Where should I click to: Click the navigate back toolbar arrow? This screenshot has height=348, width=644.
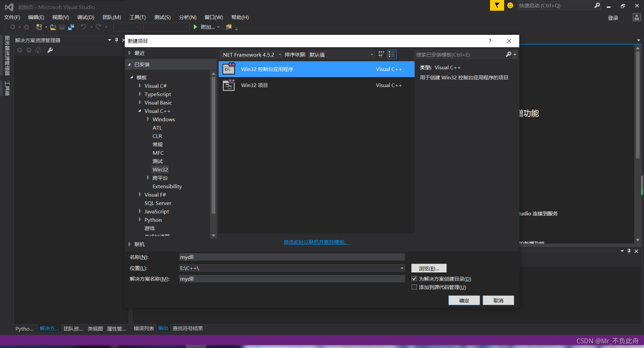(13, 27)
